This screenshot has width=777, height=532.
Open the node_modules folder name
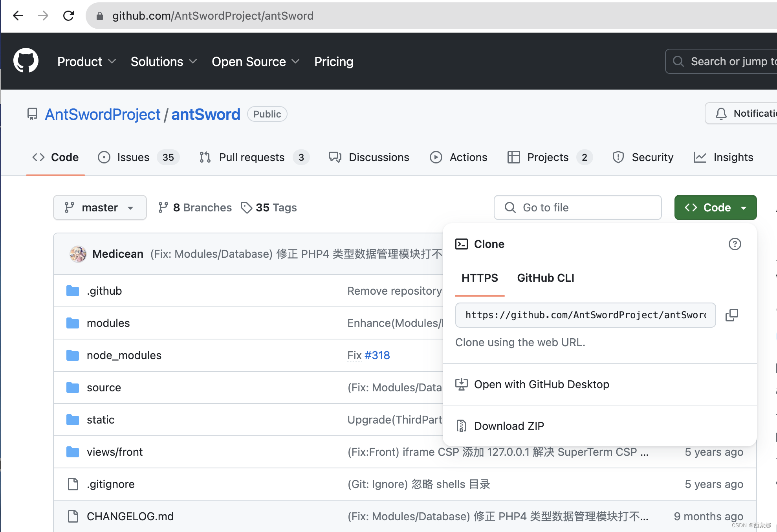pyautogui.click(x=124, y=355)
